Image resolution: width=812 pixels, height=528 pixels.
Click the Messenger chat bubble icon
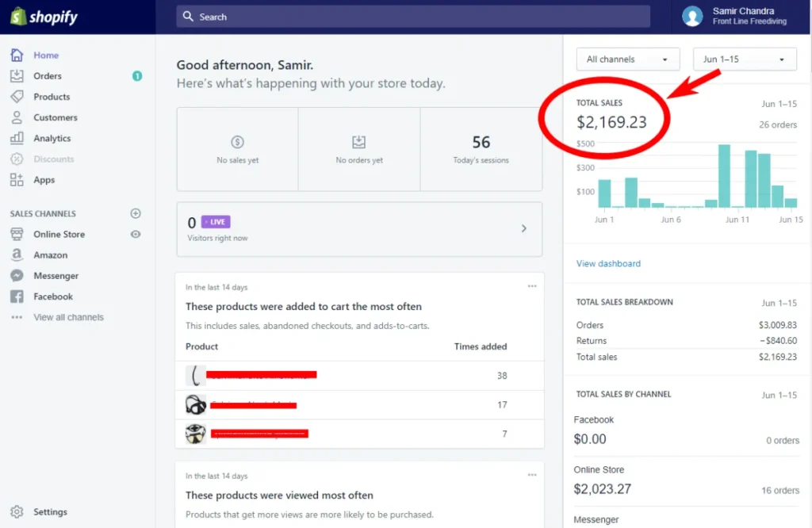pyautogui.click(x=17, y=276)
